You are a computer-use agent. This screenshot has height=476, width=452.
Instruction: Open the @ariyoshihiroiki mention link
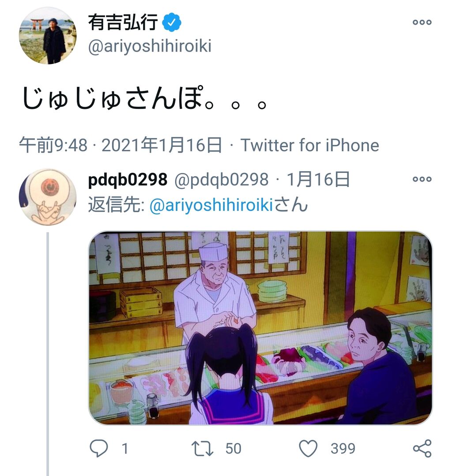click(x=211, y=204)
